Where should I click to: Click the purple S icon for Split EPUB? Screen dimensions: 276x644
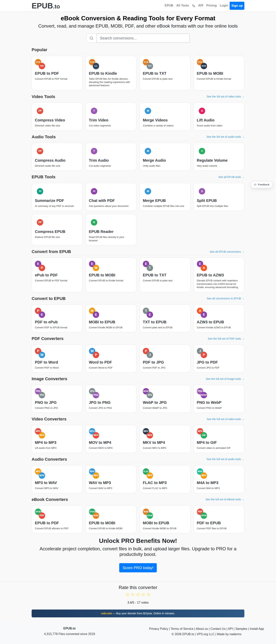click(202, 191)
